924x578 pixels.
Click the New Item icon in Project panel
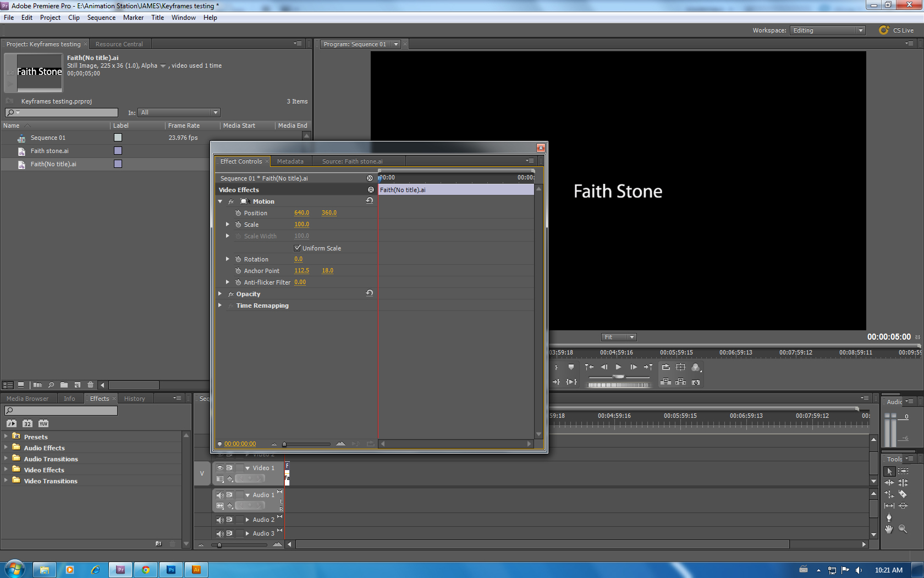coord(77,385)
